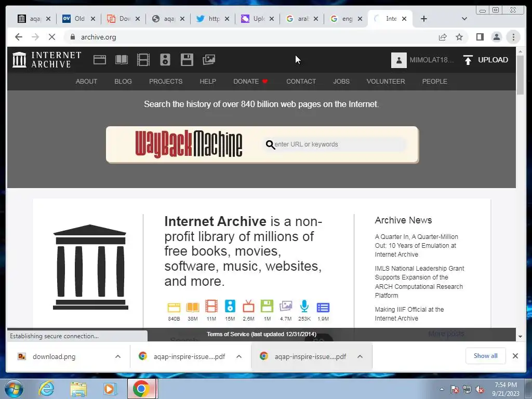Open the Chrome profile icon
Screen dimensions: 532x399
click(496, 37)
